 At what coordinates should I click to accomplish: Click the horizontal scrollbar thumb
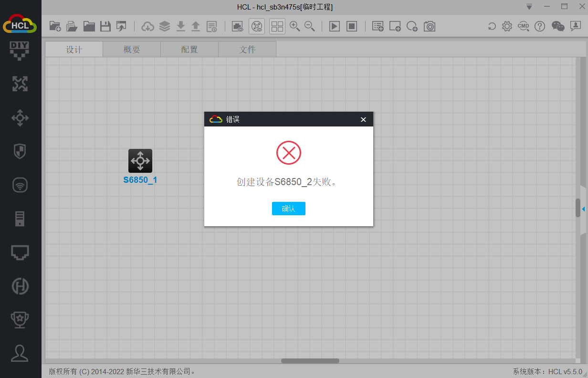(310, 361)
